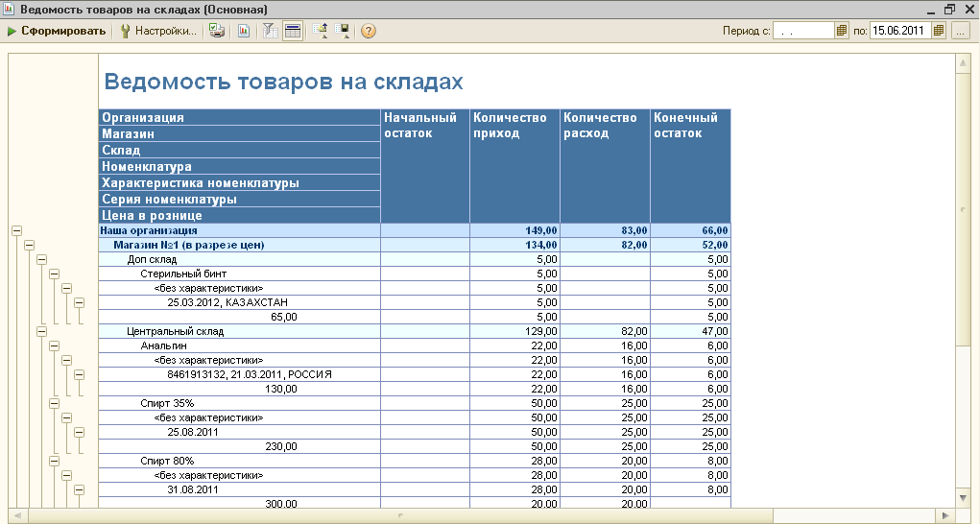Select the '25.03.2012, КАЗАХСТАН' row label
The width and height of the screenshot is (980, 524).
(x=227, y=302)
